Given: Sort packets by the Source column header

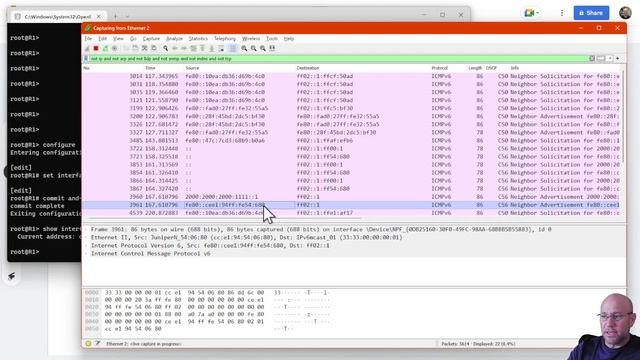Looking at the screenshot, I should coord(192,68).
